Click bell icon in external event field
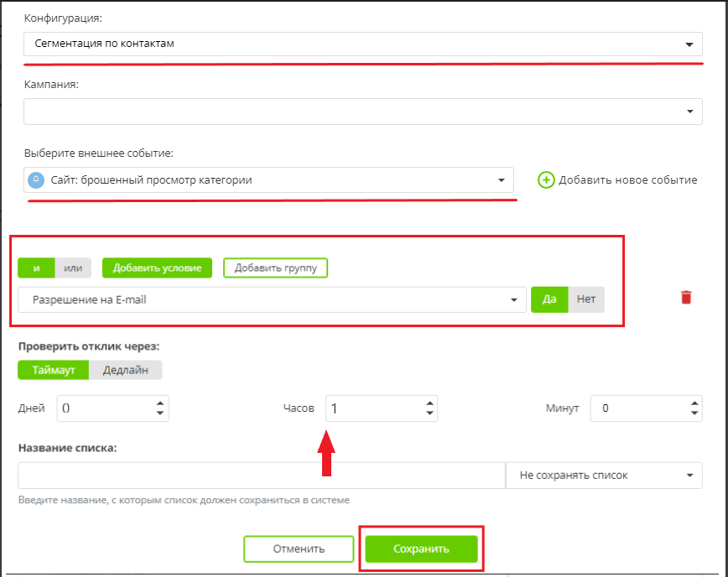The image size is (728, 577). [x=36, y=179]
